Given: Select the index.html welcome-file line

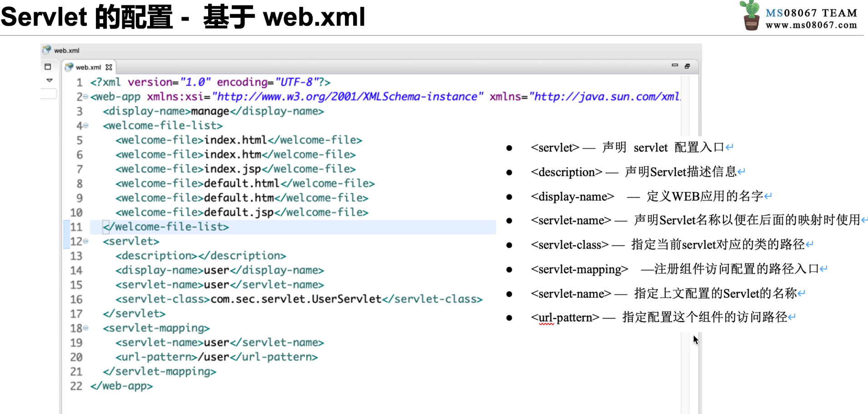Looking at the screenshot, I should (x=239, y=140).
